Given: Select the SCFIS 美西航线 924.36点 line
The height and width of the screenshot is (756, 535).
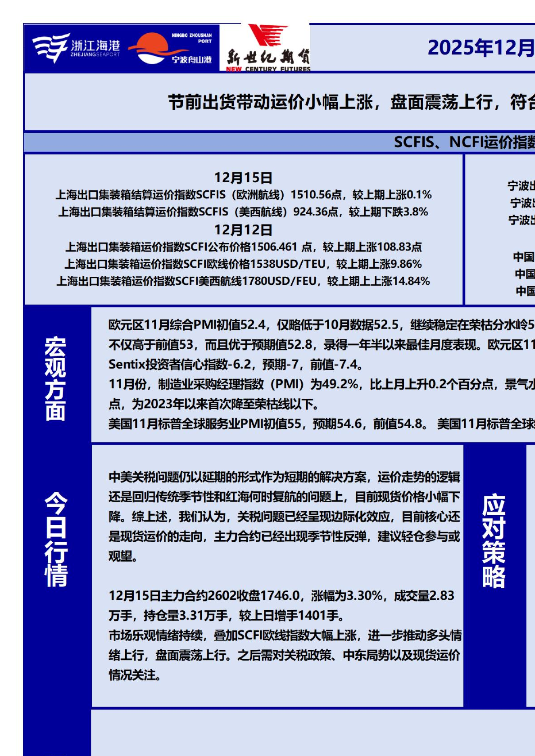Looking at the screenshot, I should (243, 212).
